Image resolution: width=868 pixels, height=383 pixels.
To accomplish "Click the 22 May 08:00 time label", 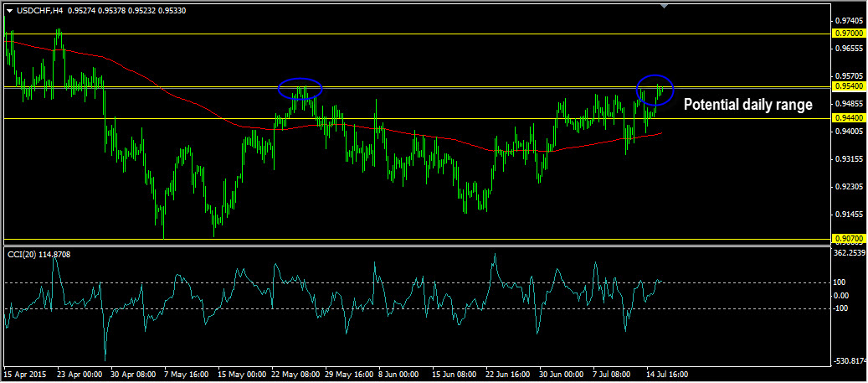I will 296,375.
